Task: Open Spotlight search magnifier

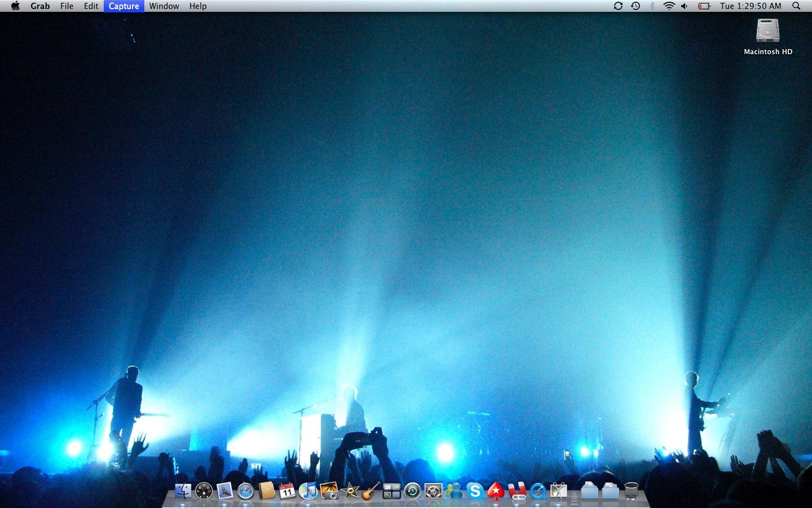Action: 796,6
